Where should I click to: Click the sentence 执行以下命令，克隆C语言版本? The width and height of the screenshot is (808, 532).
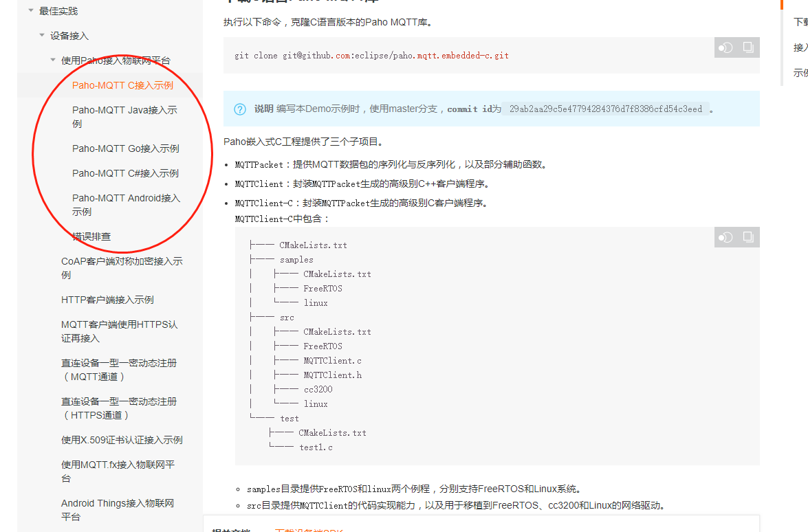pyautogui.click(x=329, y=23)
